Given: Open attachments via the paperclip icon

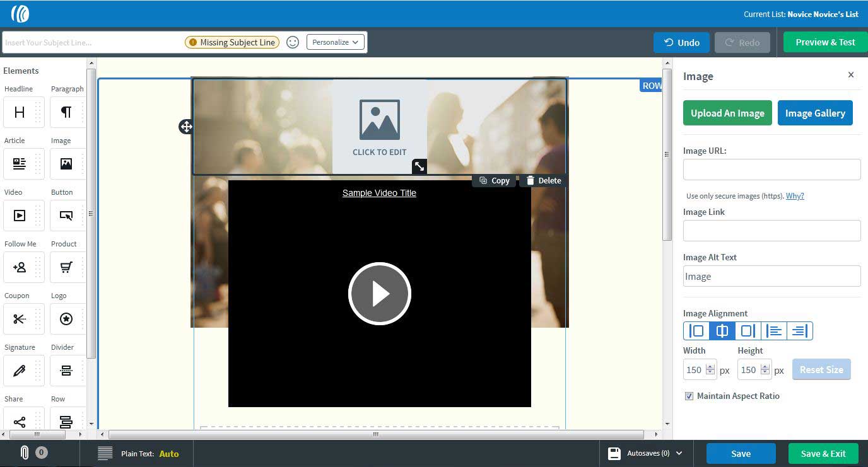Looking at the screenshot, I should [x=25, y=453].
